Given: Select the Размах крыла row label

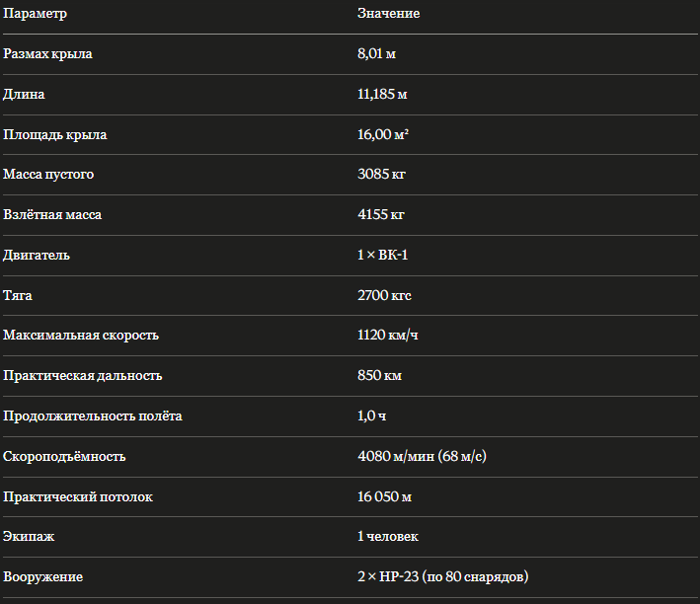Looking at the screenshot, I should tap(47, 54).
